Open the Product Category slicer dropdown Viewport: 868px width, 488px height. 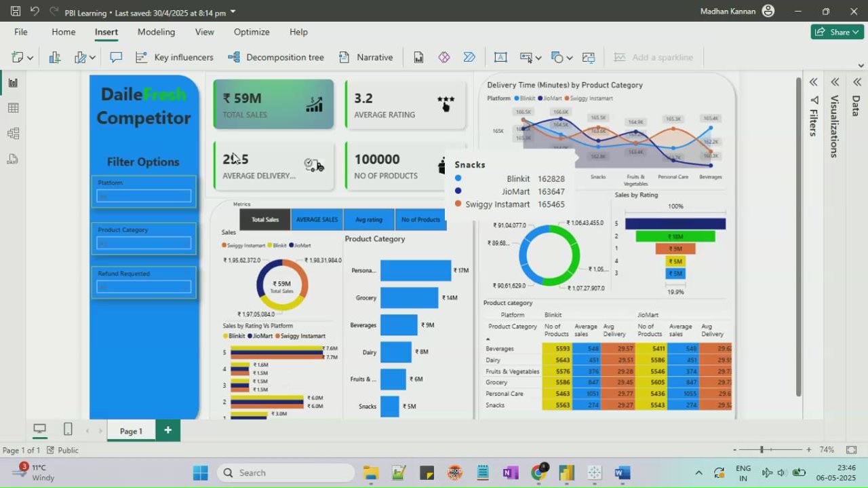pos(144,243)
